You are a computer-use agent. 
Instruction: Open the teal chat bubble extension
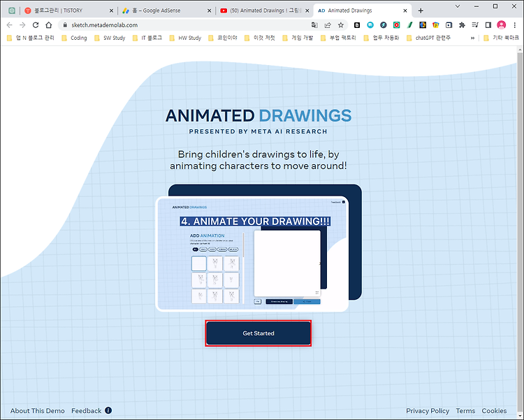370,25
